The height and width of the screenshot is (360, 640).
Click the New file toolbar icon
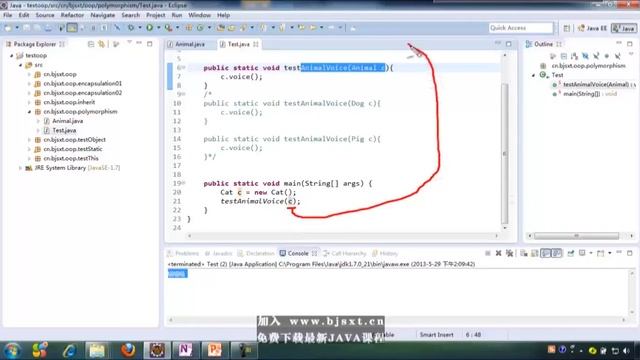pos(8,28)
